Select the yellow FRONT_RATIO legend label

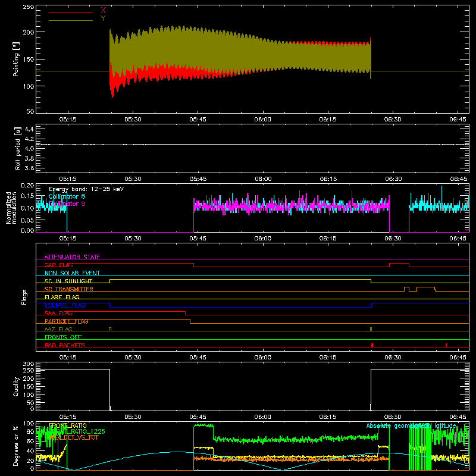[68, 425]
